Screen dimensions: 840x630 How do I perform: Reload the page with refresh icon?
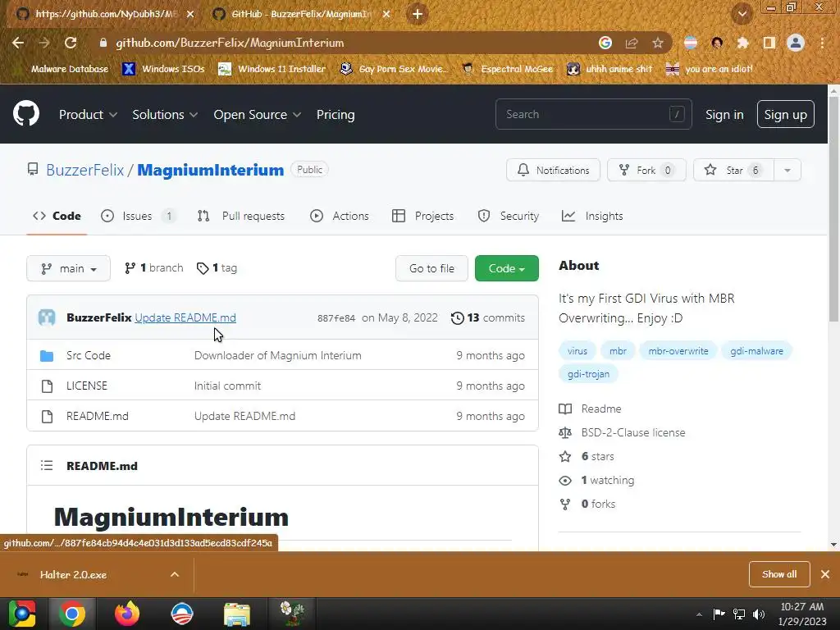(71, 43)
